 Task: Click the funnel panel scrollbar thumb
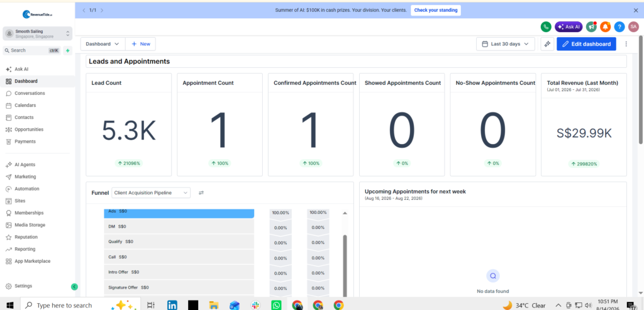click(345, 265)
